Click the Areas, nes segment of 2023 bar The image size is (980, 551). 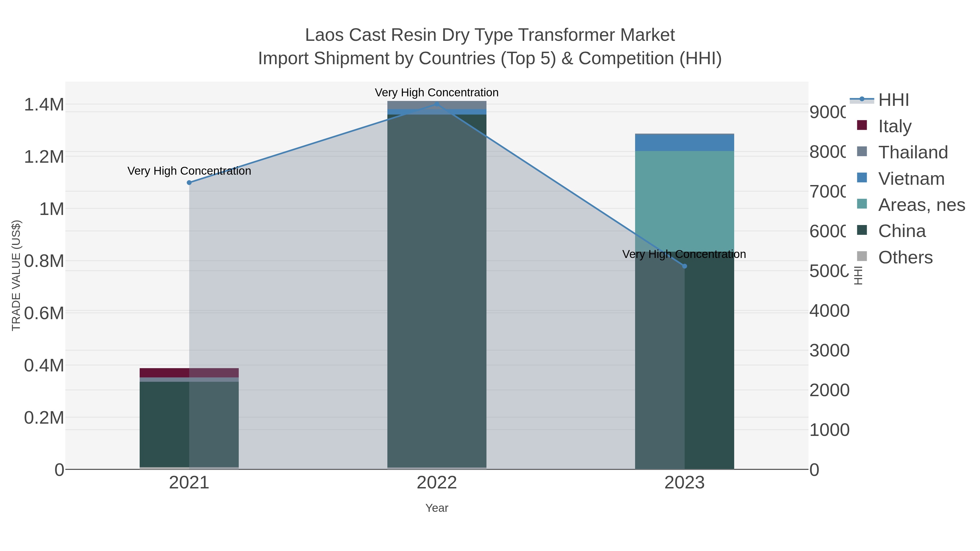684,201
